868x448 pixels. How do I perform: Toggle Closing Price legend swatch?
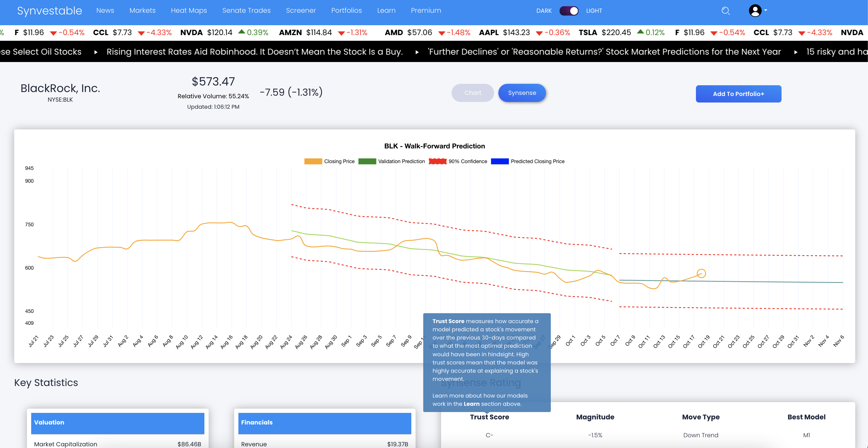pyautogui.click(x=313, y=162)
